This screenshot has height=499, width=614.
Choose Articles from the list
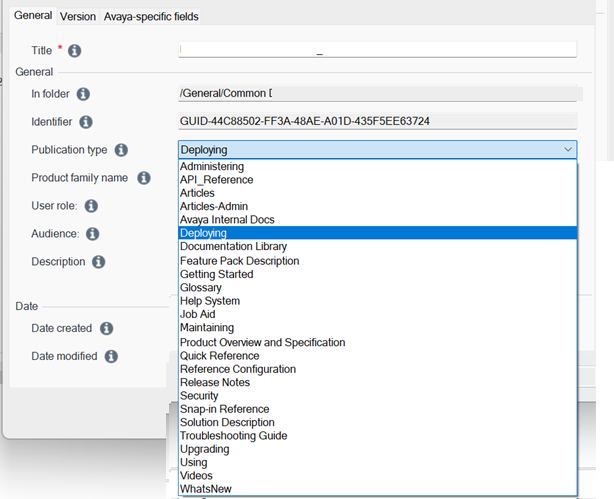(377, 193)
